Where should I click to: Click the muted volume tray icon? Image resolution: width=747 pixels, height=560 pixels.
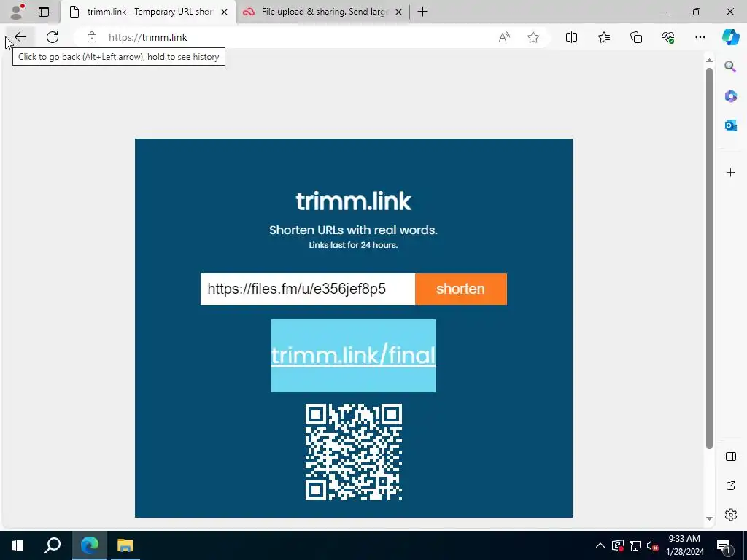(x=653, y=545)
